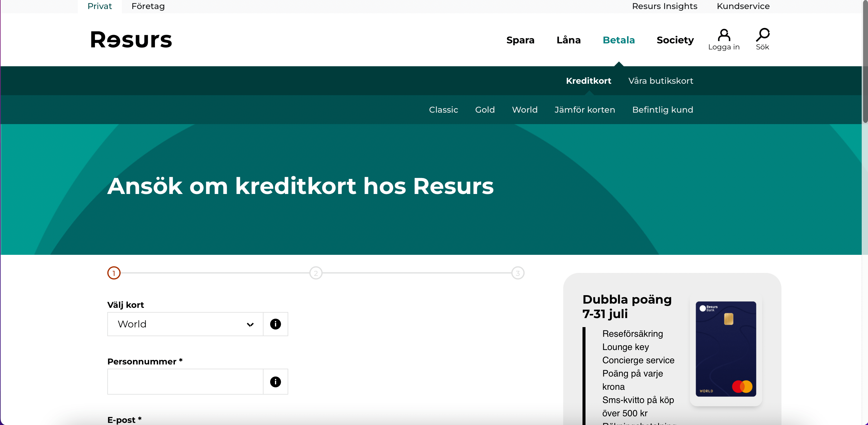The image size is (868, 425).
Task: Click the Personnummer input field
Action: pyautogui.click(x=185, y=383)
